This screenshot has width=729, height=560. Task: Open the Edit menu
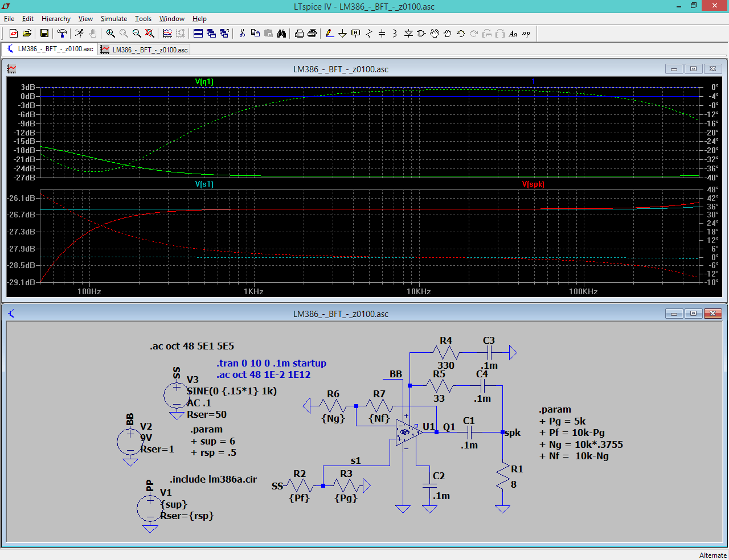tap(28, 19)
